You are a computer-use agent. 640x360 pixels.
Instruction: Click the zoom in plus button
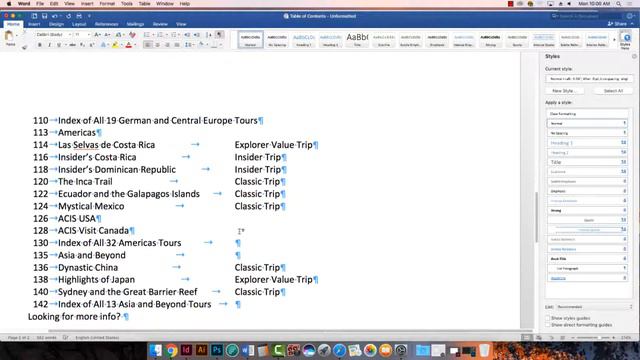click(x=613, y=338)
